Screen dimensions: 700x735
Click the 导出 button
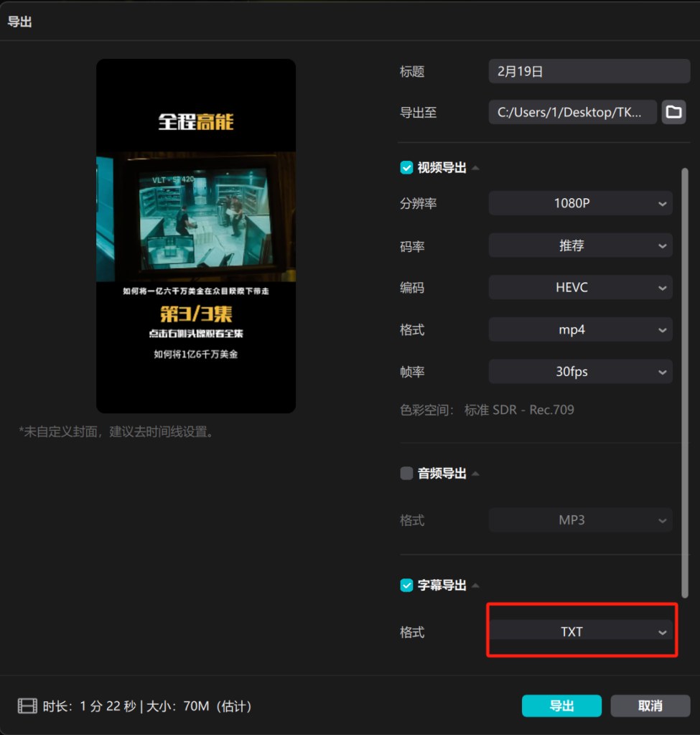(x=561, y=706)
